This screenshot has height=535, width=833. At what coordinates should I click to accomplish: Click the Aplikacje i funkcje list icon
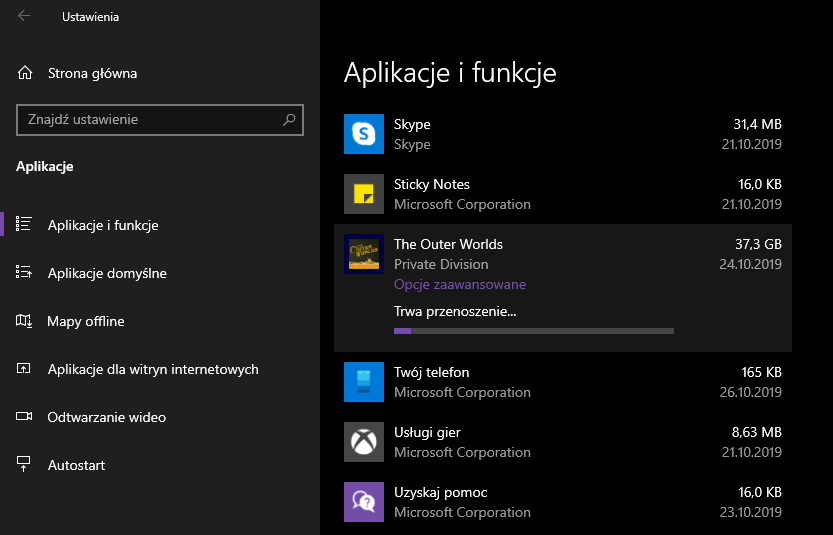pos(24,224)
